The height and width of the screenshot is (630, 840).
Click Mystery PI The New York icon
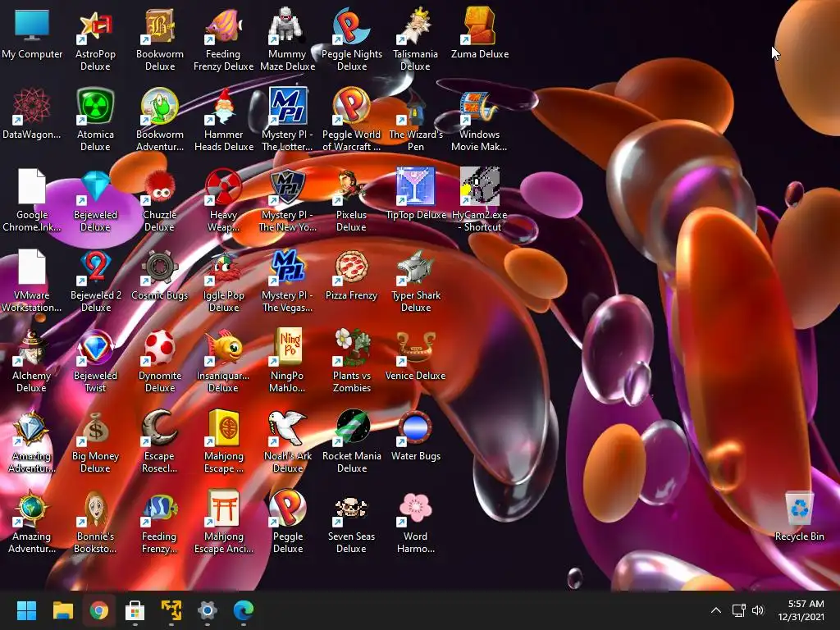[288, 186]
